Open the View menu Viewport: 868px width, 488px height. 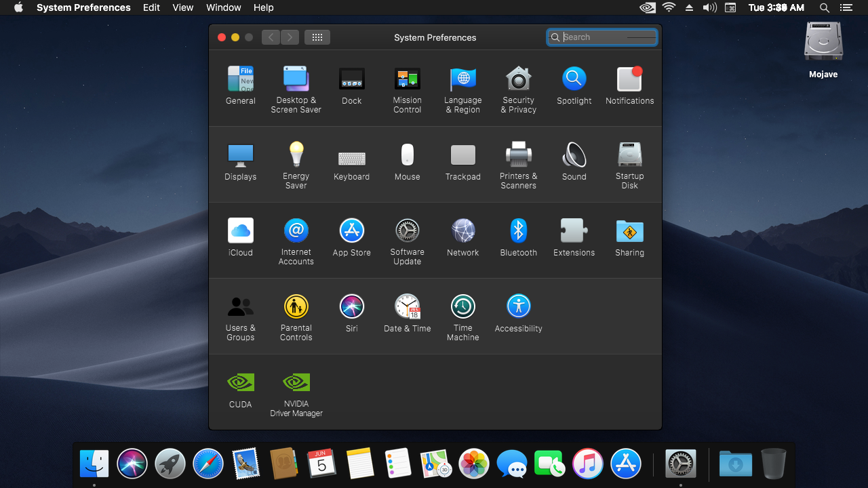tap(183, 7)
